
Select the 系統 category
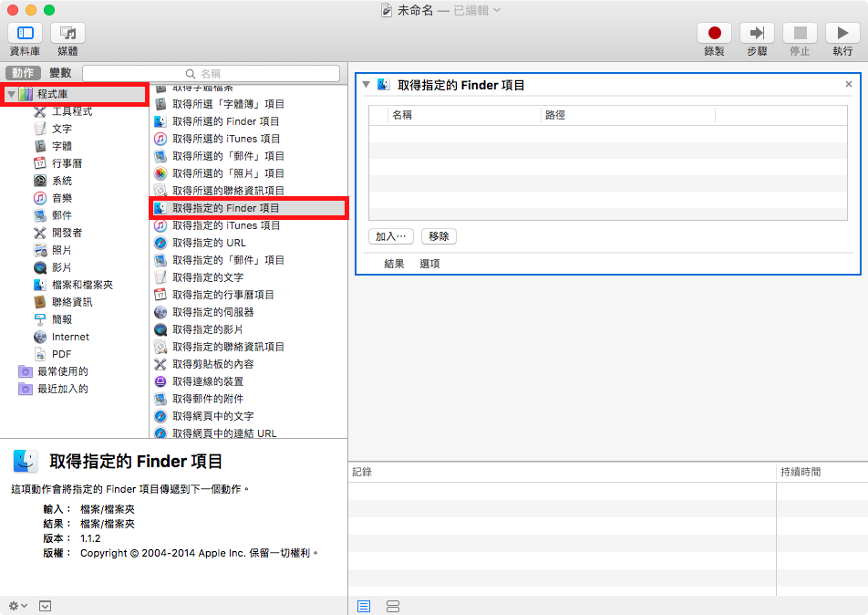pyautogui.click(x=61, y=181)
